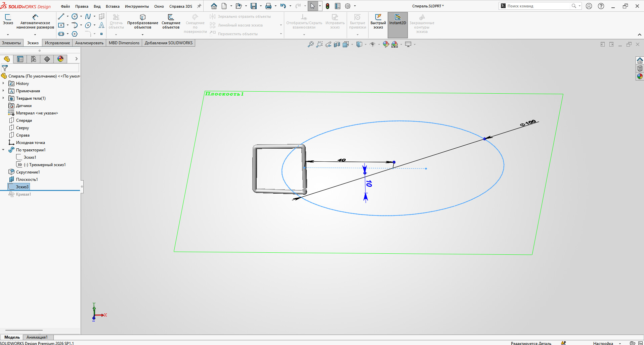This screenshot has width=644, height=345.
Task: Toggle the Быстрый эскиз (Rapid Sketch) button
Action: tap(378, 20)
